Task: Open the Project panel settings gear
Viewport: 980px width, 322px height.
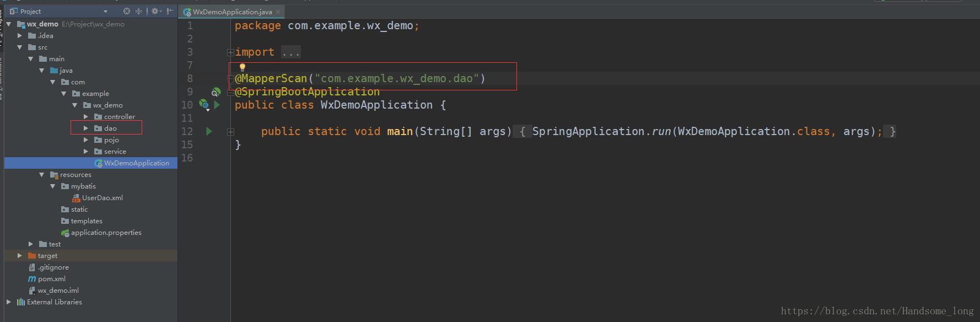Action: 155,11
